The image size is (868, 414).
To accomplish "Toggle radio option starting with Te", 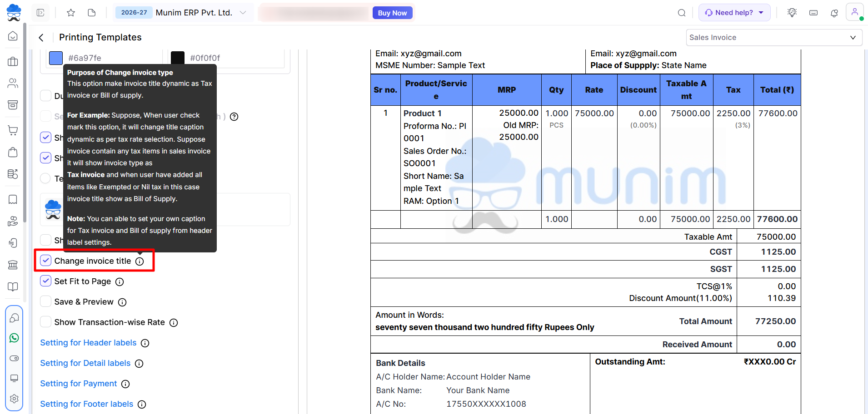I will click(46, 178).
